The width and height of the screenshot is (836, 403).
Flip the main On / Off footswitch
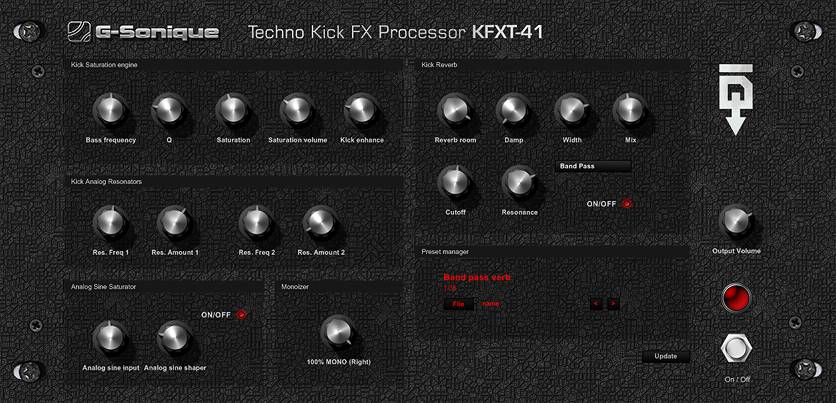pyautogui.click(x=736, y=349)
